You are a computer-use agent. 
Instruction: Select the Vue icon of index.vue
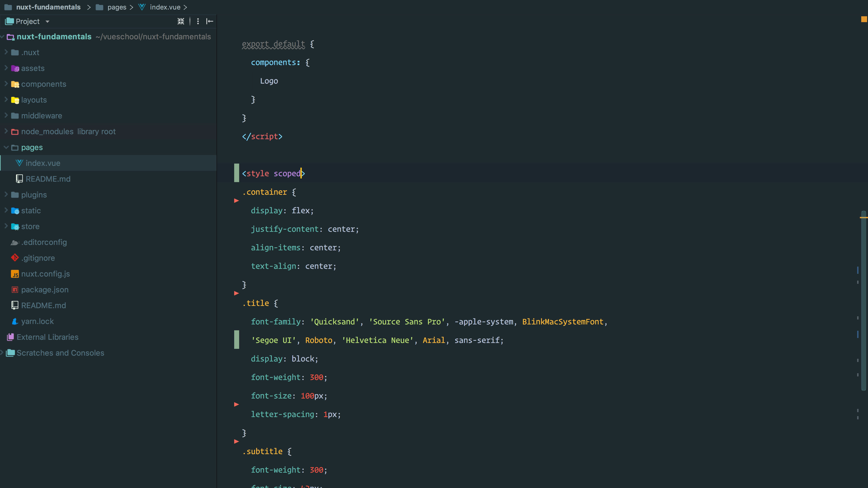[x=19, y=163]
